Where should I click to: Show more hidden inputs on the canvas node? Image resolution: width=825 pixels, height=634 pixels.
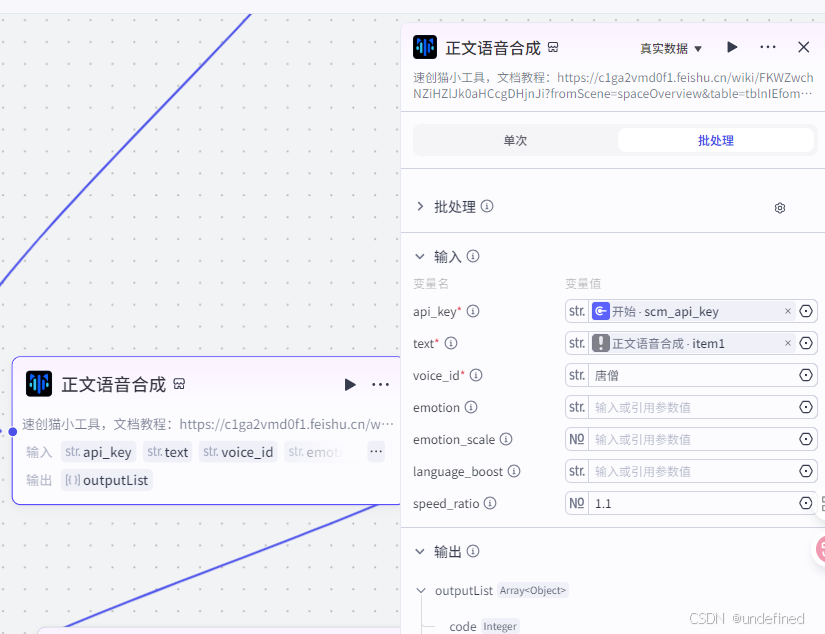tap(376, 451)
